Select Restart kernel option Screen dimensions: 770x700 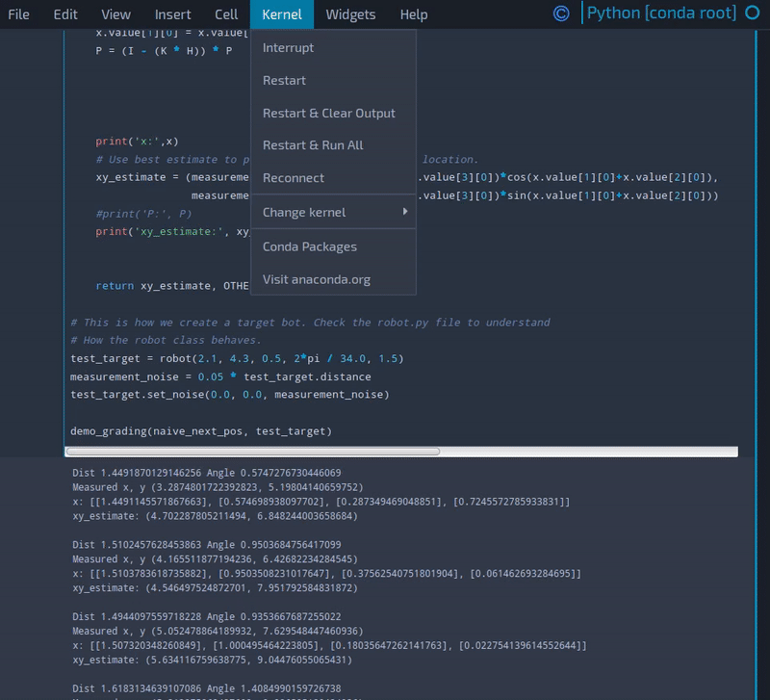(333, 80)
